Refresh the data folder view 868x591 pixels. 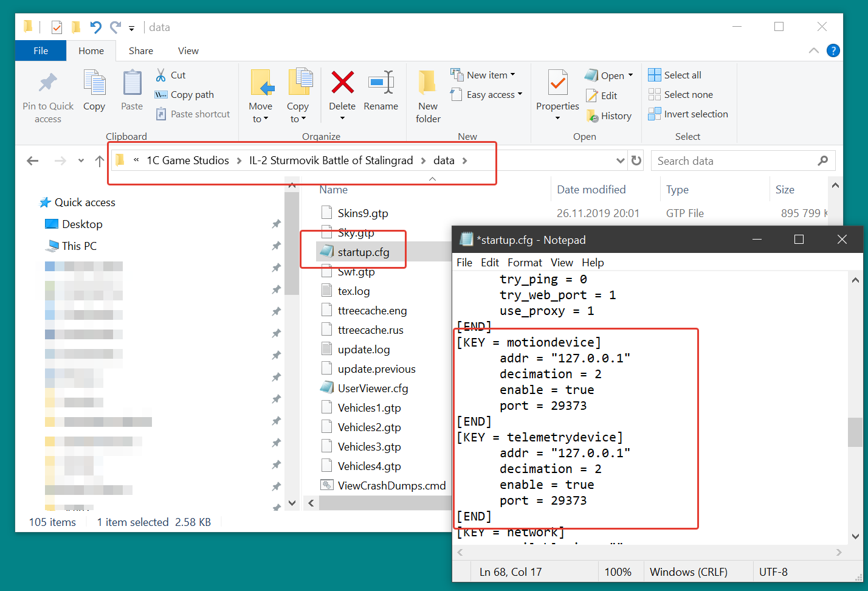[636, 161]
